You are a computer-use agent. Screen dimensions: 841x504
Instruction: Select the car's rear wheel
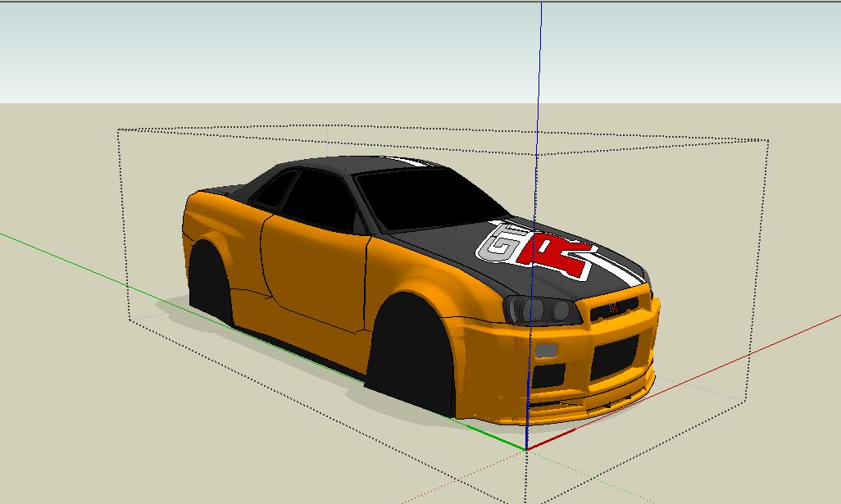point(210,283)
